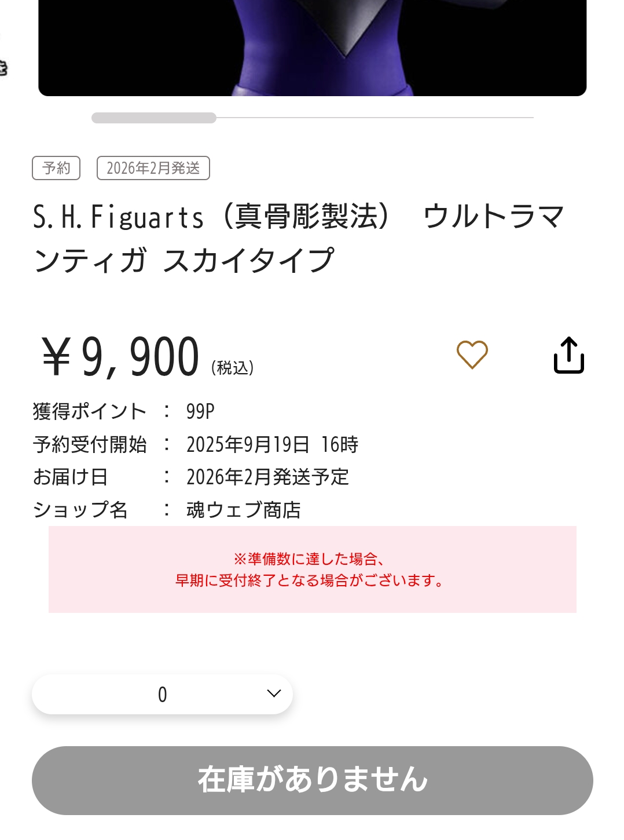Click the (税込) tax-included label
The height and width of the screenshot is (840, 624).
233,367
